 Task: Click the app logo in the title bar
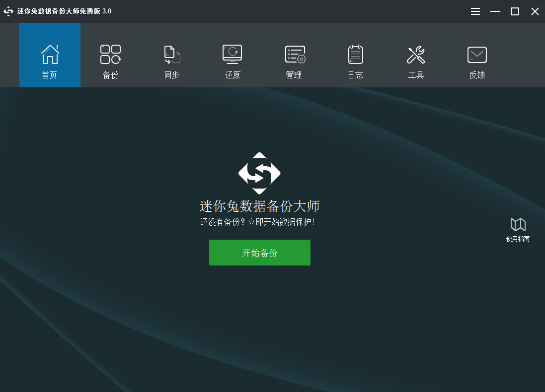tap(8, 11)
